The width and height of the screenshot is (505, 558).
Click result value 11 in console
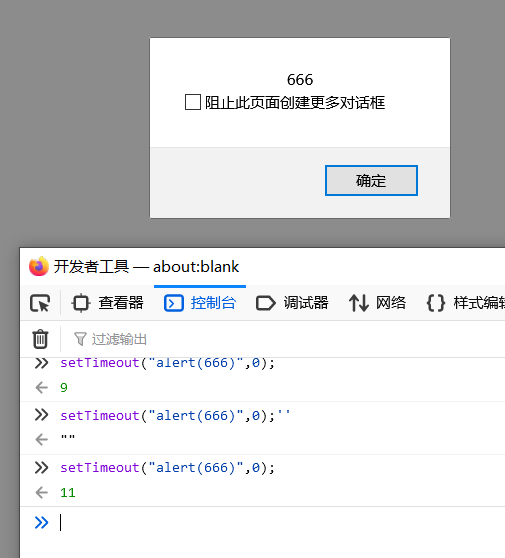coord(68,493)
